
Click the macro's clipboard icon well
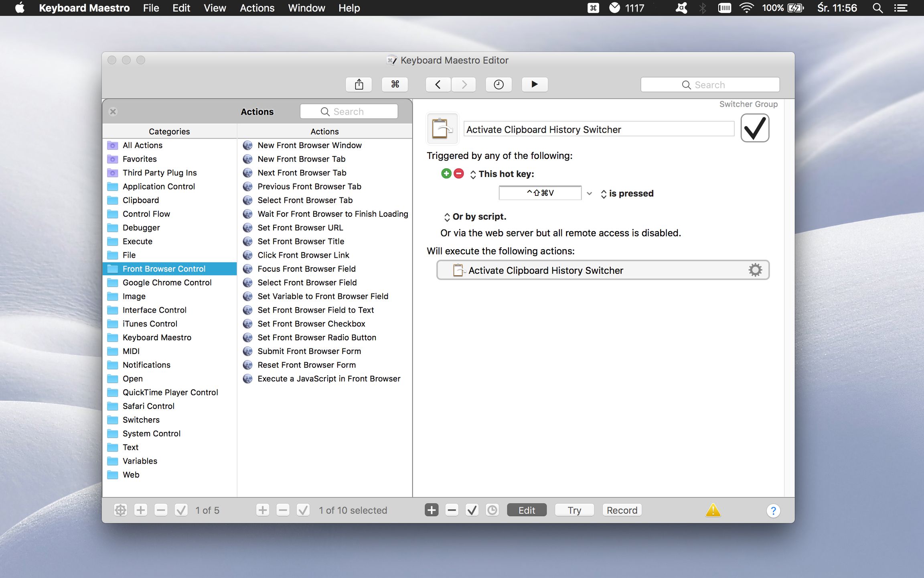(x=442, y=129)
